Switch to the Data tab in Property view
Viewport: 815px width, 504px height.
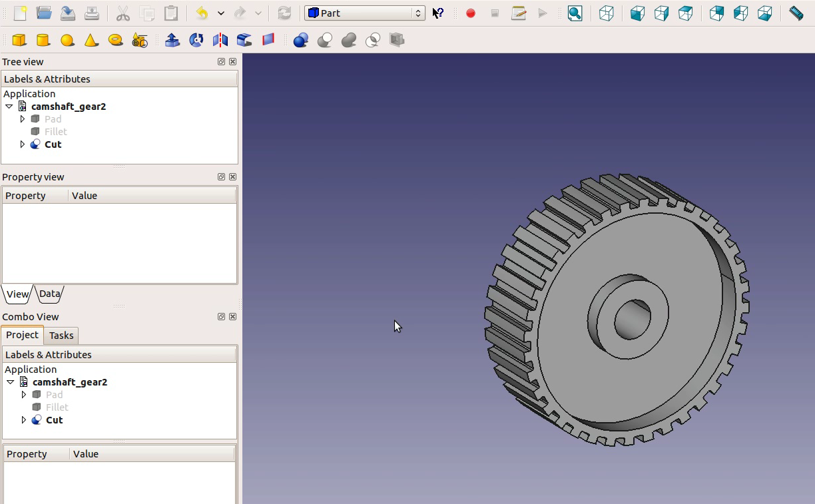click(49, 294)
